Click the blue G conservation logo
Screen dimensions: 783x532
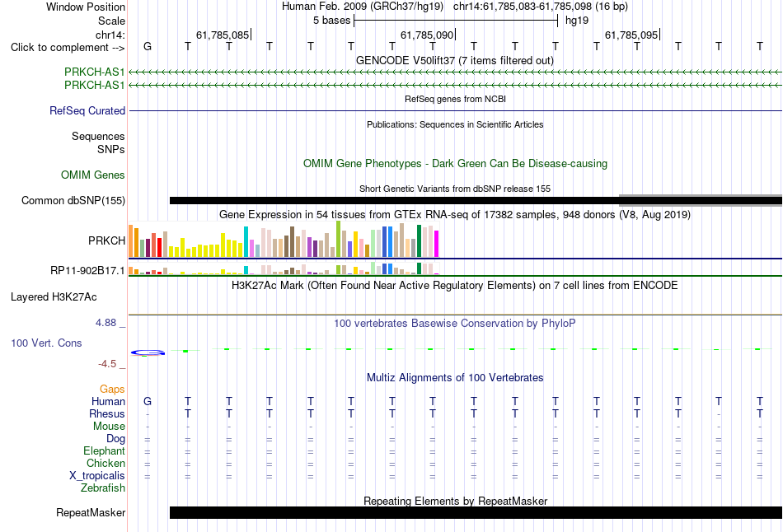pos(148,352)
